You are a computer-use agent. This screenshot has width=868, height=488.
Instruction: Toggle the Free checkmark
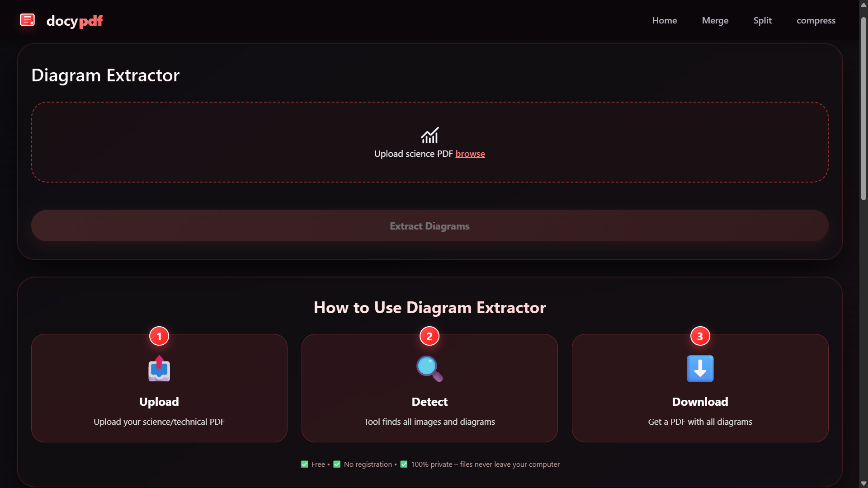(304, 464)
